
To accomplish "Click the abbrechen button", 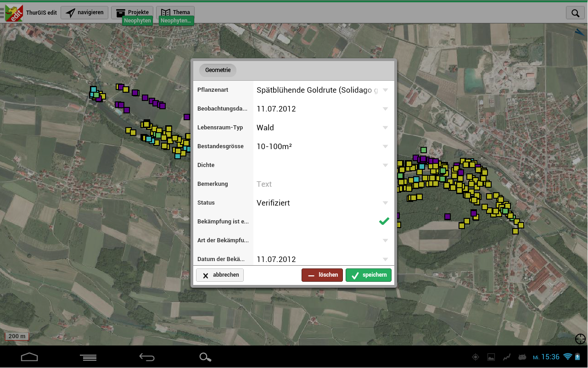I will point(220,275).
